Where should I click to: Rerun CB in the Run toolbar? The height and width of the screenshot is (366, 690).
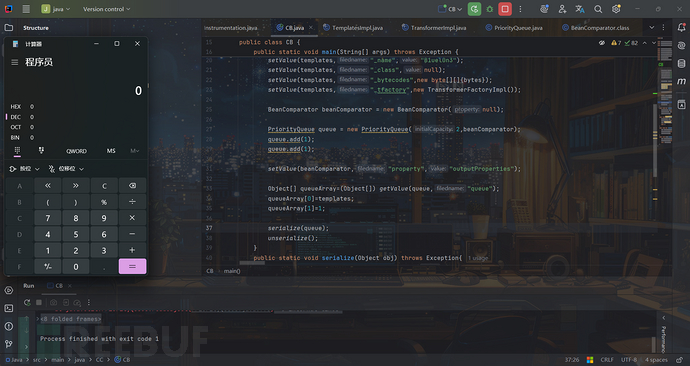pyautogui.click(x=27, y=303)
